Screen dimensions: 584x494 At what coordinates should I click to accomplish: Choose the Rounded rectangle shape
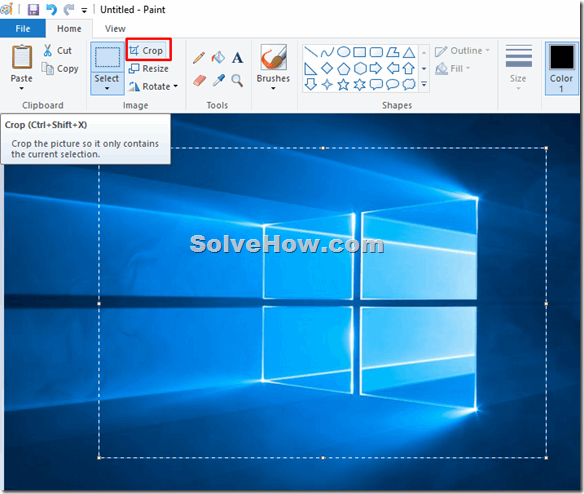[x=376, y=52]
